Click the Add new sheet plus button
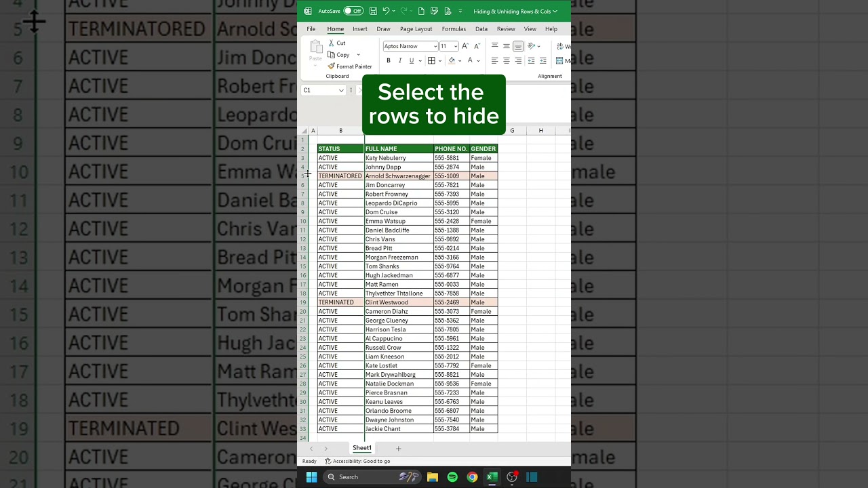Screen dimensions: 868x488 coord(398,448)
